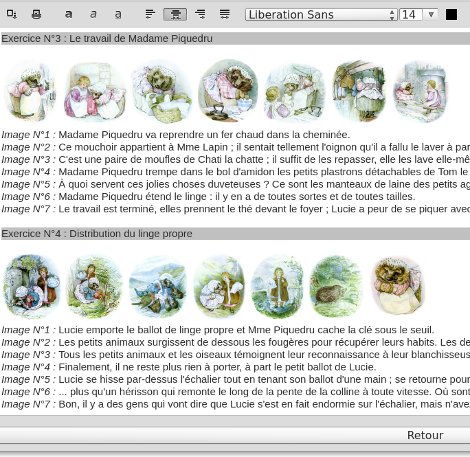Screen dimensions: 470x457
Task: Click fourth Exercice 4 thumbnail of Lucie's small bundle
Action: [219, 286]
